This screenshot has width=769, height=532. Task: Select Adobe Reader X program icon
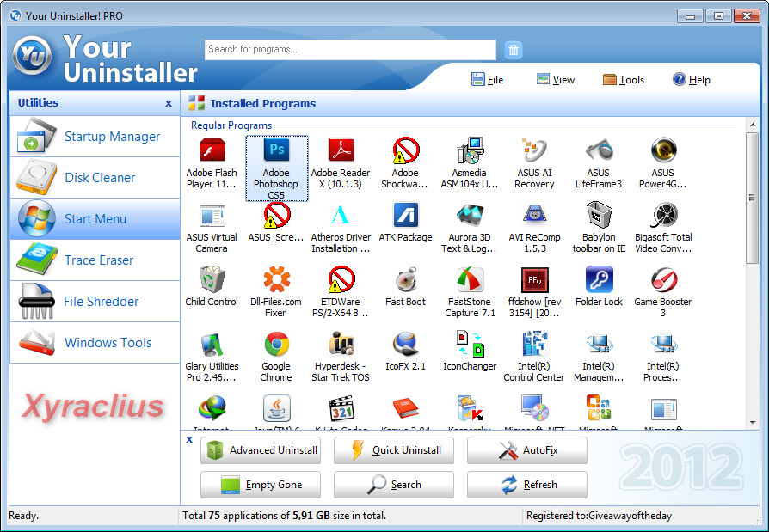(341, 150)
